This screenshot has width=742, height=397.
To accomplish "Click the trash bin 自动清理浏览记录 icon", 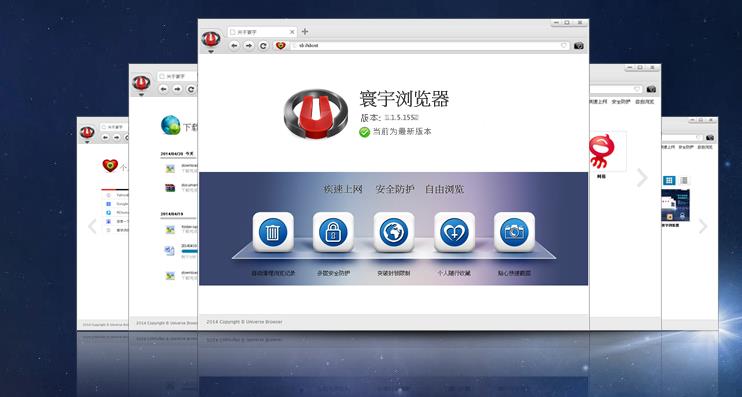I will (x=273, y=232).
